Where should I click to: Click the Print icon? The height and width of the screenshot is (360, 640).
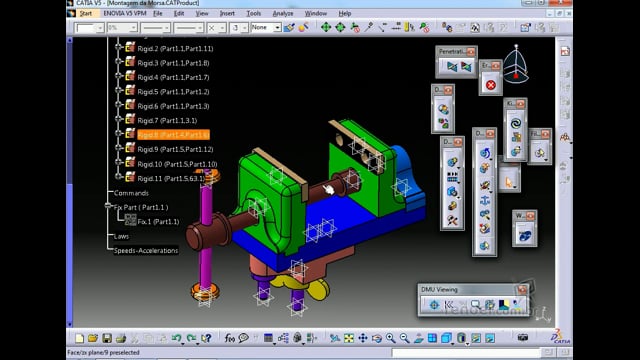point(121,338)
